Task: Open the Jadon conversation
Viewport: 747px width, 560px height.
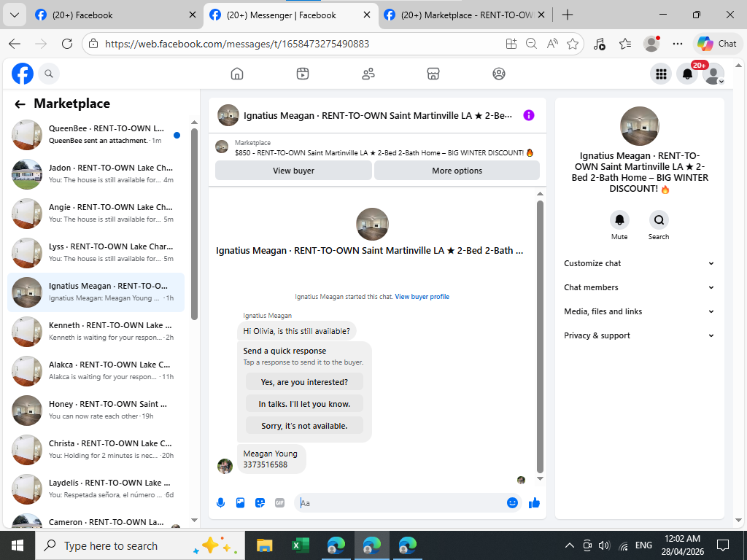Action: pyautogui.click(x=96, y=174)
